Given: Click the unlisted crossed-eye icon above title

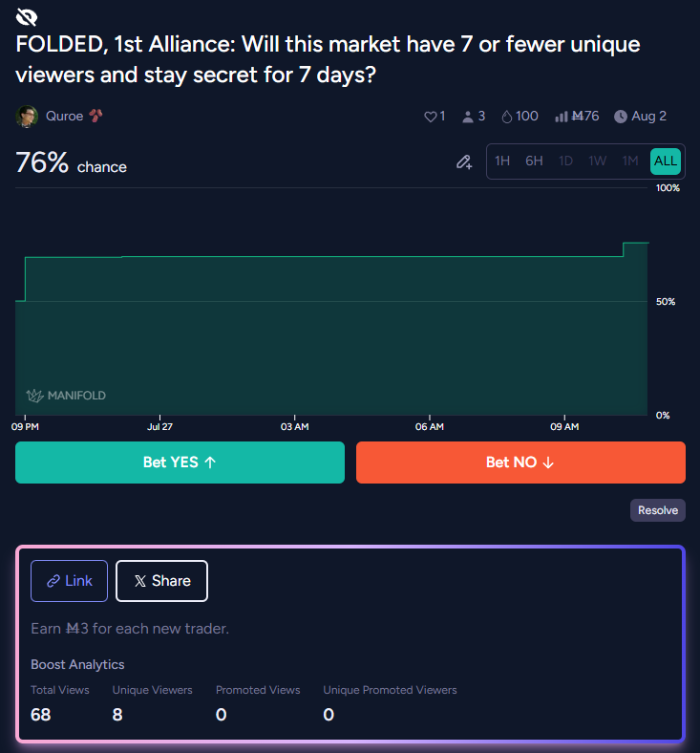Looking at the screenshot, I should point(27,17).
